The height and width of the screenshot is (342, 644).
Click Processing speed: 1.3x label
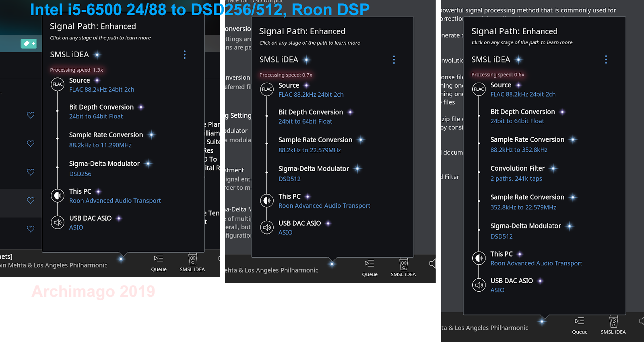pos(76,70)
